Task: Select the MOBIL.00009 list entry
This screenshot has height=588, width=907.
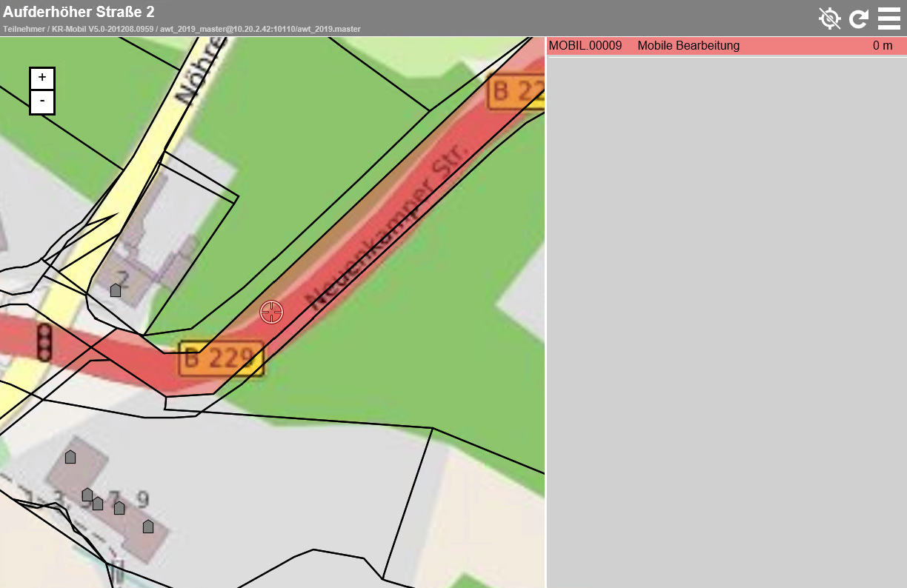Action: pos(585,46)
